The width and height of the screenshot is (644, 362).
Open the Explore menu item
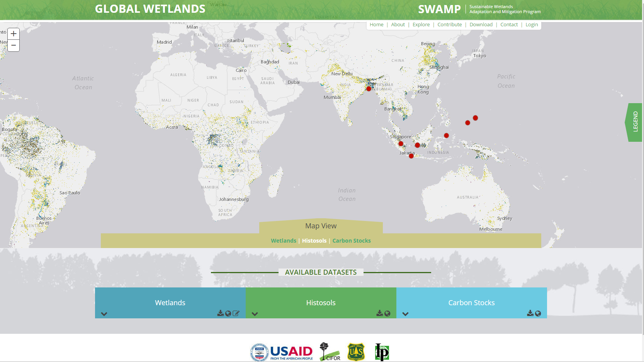(x=421, y=25)
